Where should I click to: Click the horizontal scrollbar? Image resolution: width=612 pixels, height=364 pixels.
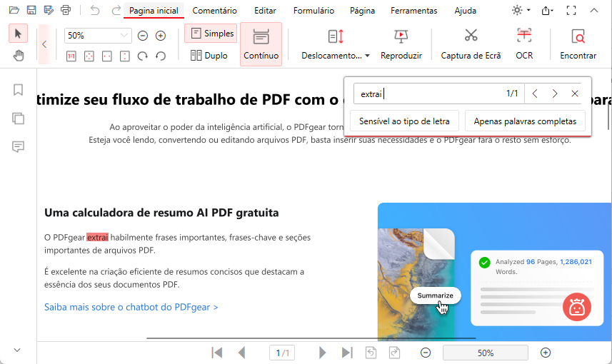[x=311, y=338]
